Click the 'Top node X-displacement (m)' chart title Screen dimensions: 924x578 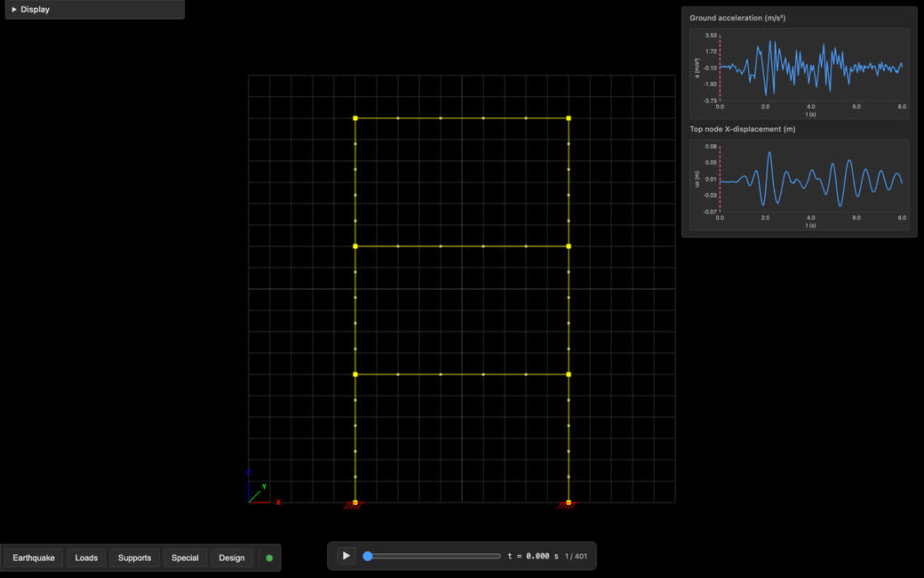tap(743, 129)
